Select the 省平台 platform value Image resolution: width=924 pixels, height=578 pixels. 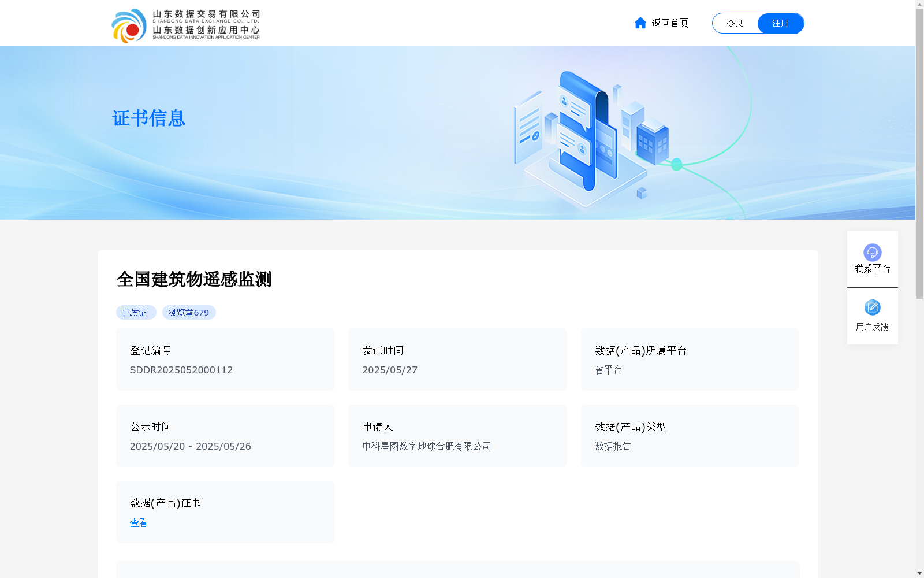608,370
